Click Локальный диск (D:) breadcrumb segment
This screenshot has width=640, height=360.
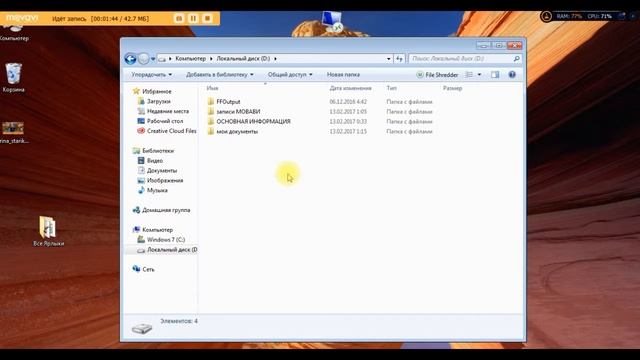tap(243, 59)
